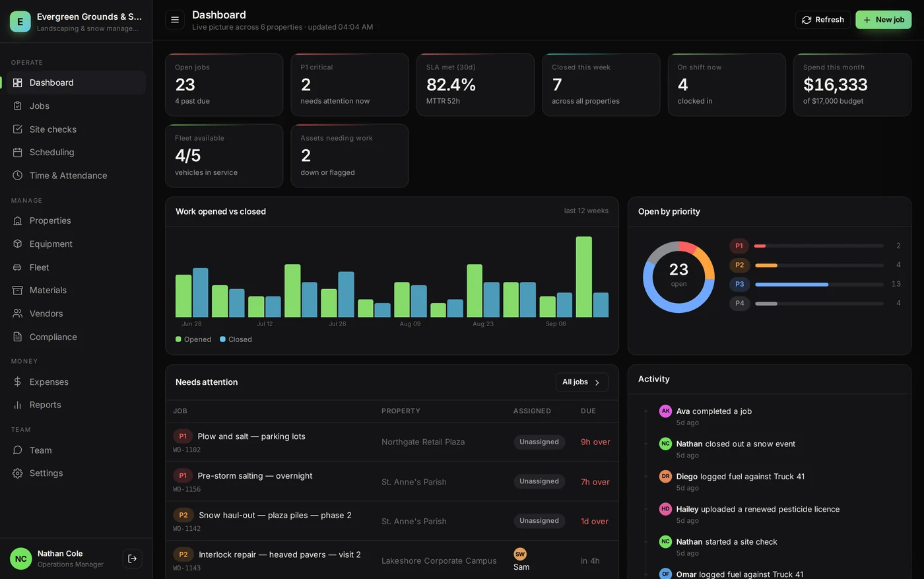Click Hailey's HD avatar in Activity

[665, 509]
